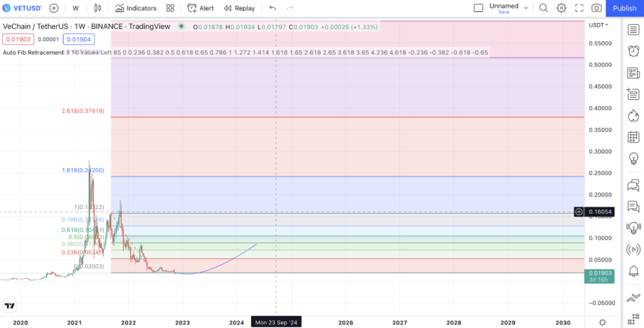Click the Publish button

coord(624,8)
